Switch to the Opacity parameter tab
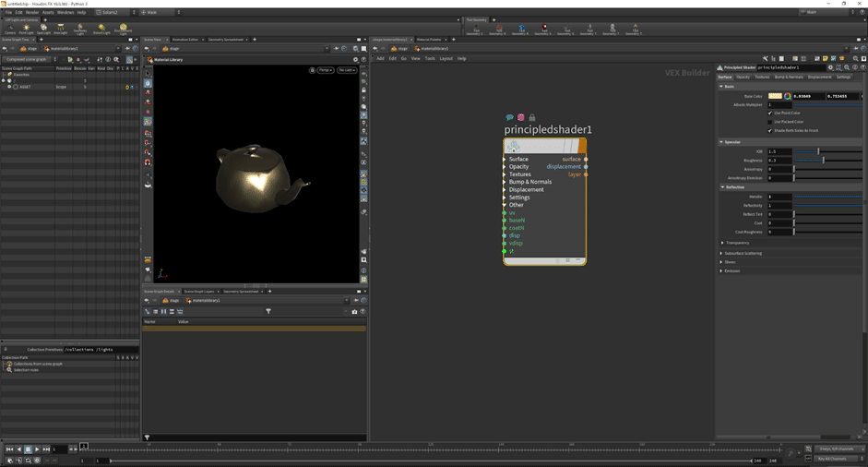Screen dimensions: 868x467 (x=743, y=78)
